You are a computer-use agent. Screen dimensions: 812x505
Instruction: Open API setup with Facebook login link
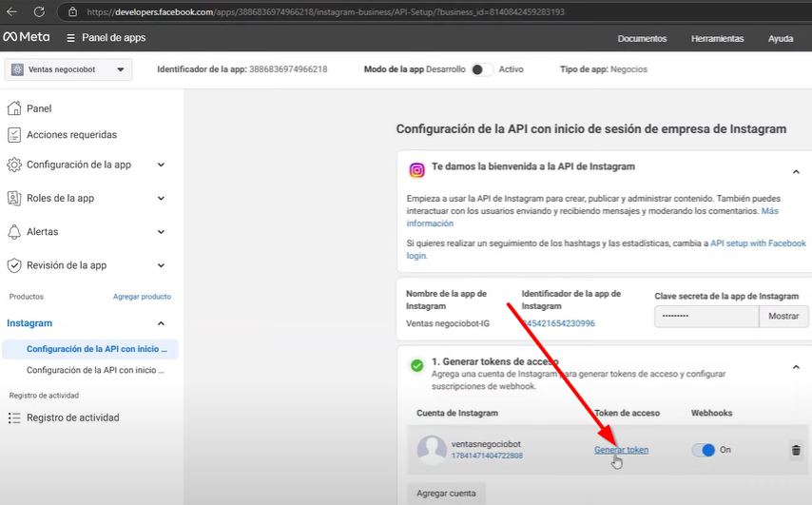(758, 243)
